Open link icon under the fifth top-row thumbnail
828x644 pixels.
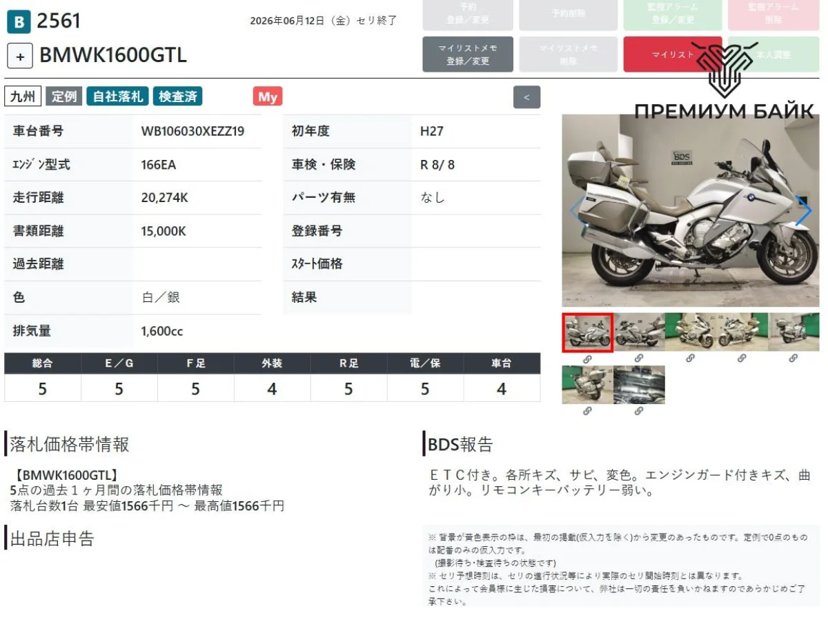tap(793, 359)
